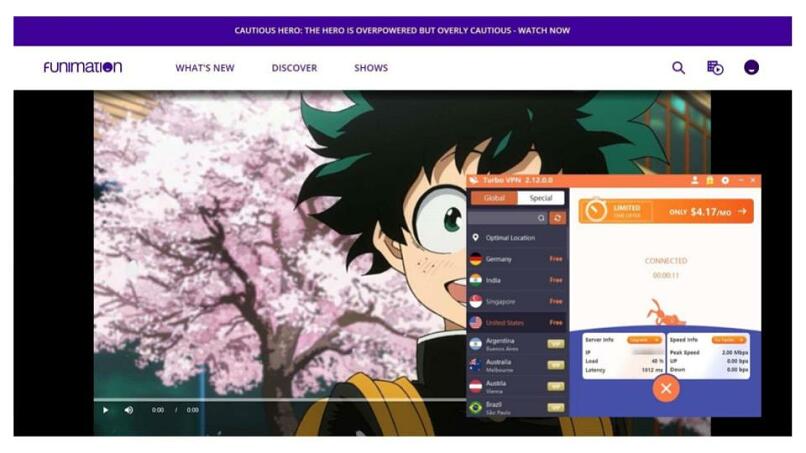Click the CONNECTED status text
This screenshot has width=806, height=453.
[x=666, y=261]
